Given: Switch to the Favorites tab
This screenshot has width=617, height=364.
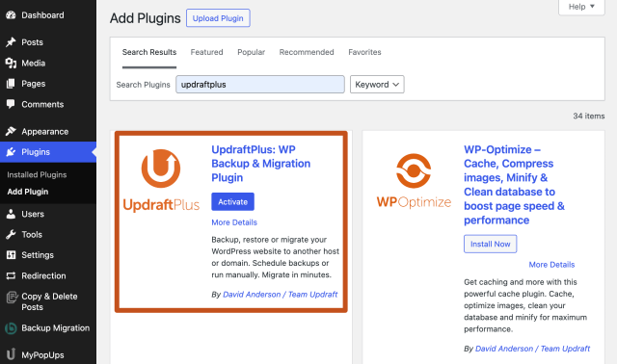Looking at the screenshot, I should (364, 52).
